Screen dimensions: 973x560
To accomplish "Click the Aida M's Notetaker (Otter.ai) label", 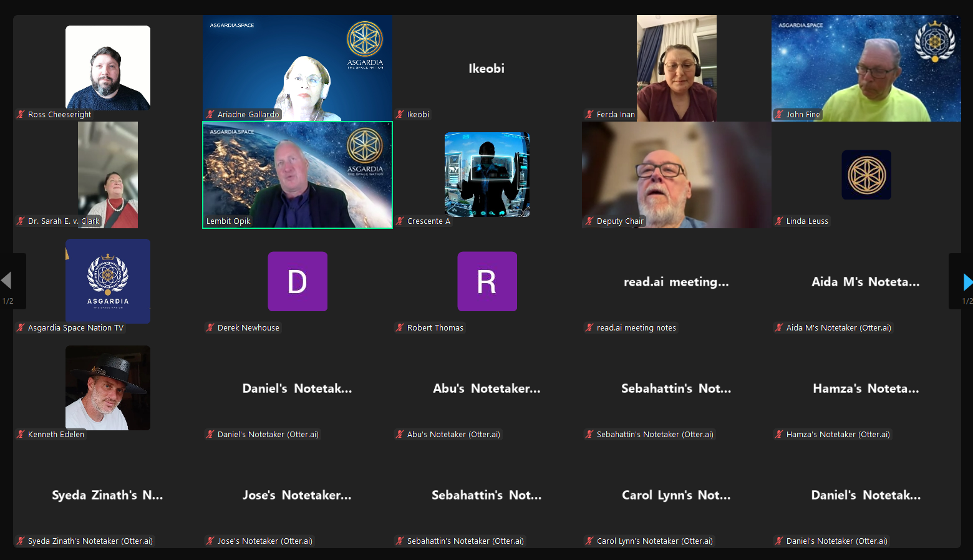I will pyautogui.click(x=838, y=327).
